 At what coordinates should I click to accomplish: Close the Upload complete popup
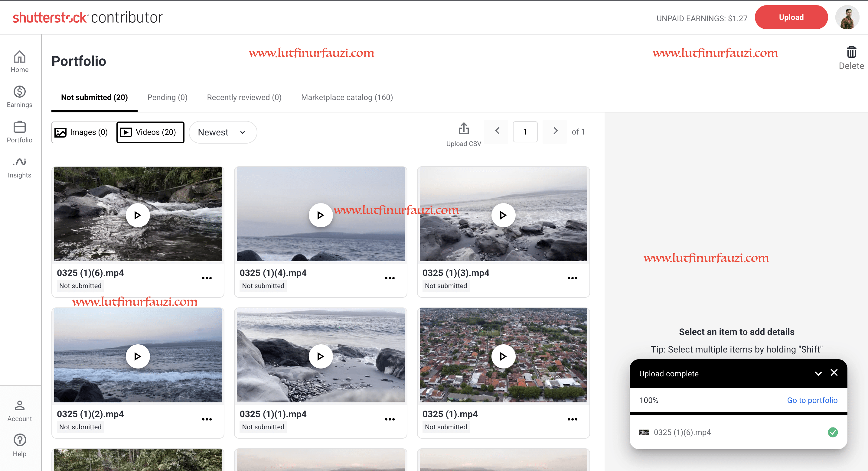pyautogui.click(x=834, y=373)
